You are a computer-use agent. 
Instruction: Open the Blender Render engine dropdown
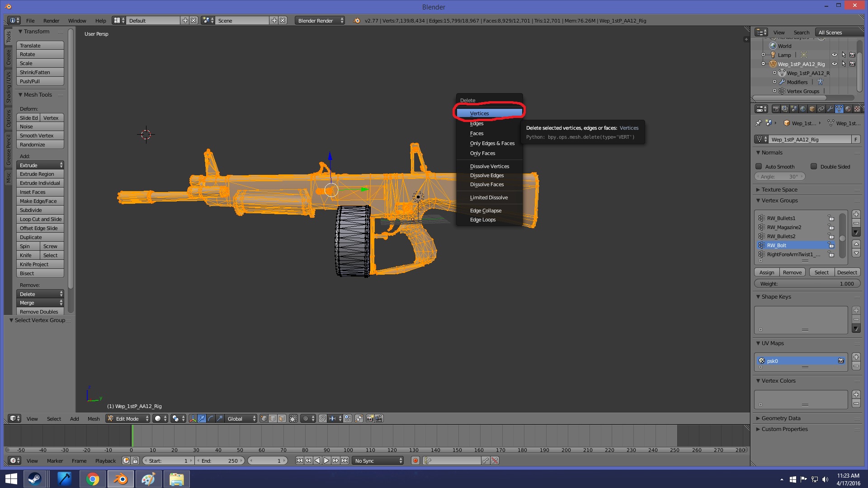point(320,20)
